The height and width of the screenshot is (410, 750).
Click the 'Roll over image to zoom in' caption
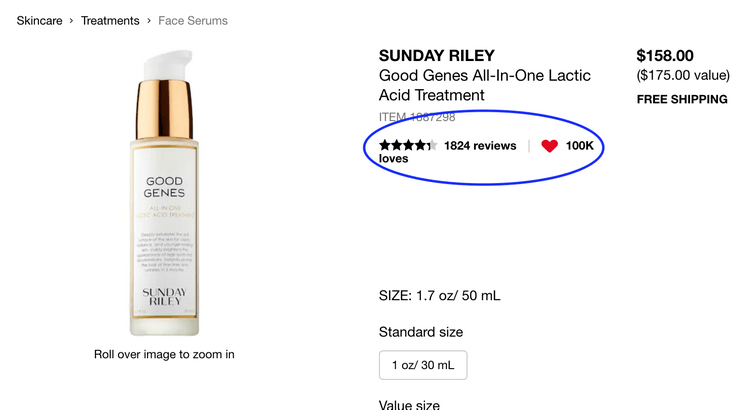(x=164, y=354)
